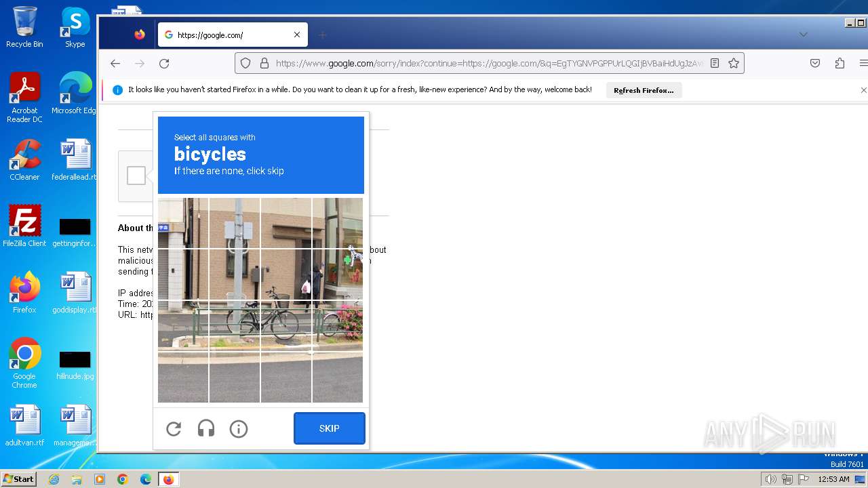The image size is (868, 488).
Task: Launch Skype from desktop
Action: click(x=75, y=27)
